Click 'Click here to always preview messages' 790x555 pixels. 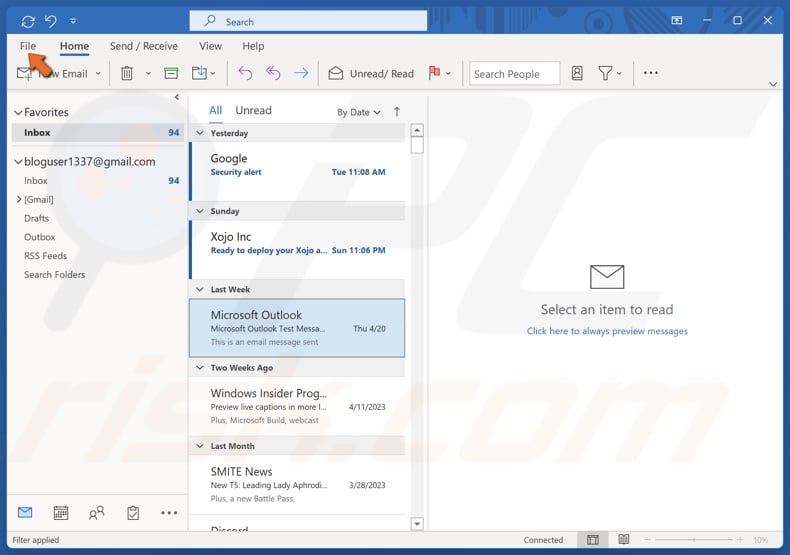tap(607, 331)
